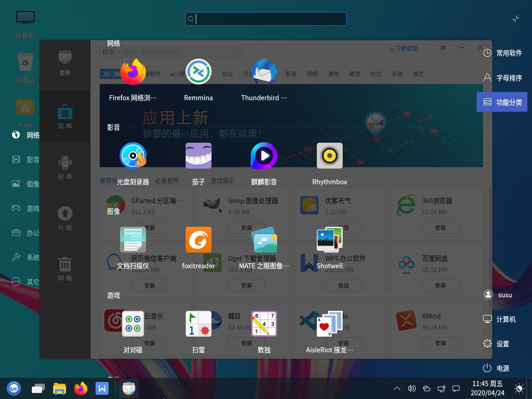The height and width of the screenshot is (399, 532).
Task: Open Rhythmbox music player
Action: [329, 156]
